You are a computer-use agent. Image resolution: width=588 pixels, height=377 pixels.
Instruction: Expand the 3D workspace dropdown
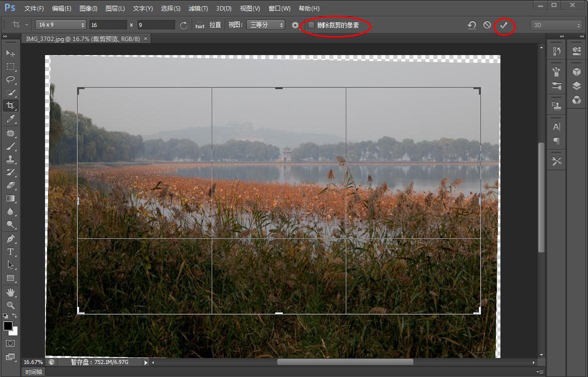[556, 25]
